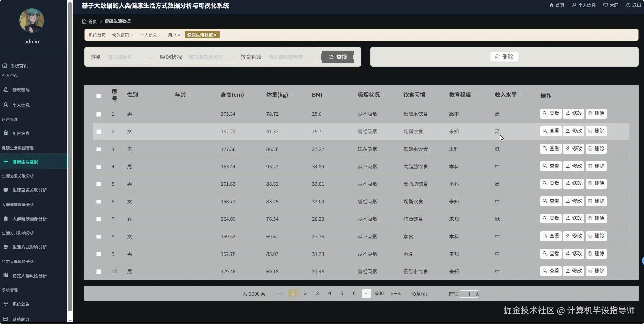The width and height of the screenshot is (644, 324).
Task: Open the 吸烟状况 smoking status dropdown
Action: (211, 57)
